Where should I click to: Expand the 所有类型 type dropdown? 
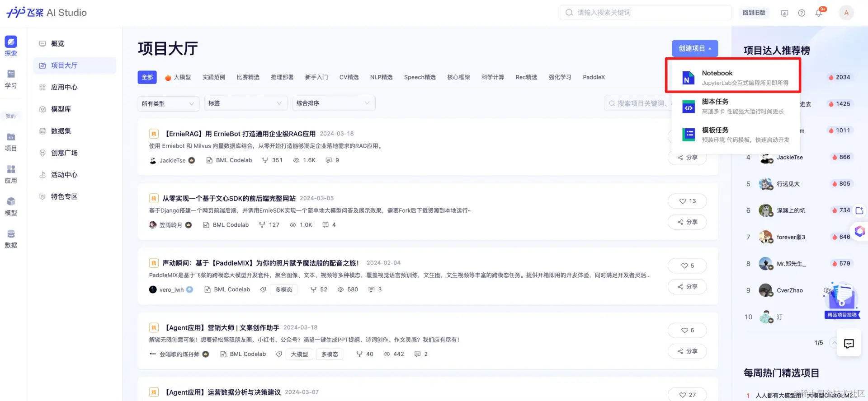tap(168, 103)
